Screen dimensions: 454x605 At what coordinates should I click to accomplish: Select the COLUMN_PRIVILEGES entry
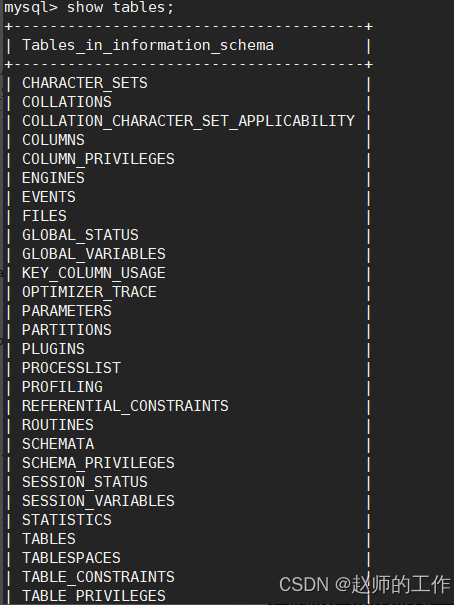(98, 159)
